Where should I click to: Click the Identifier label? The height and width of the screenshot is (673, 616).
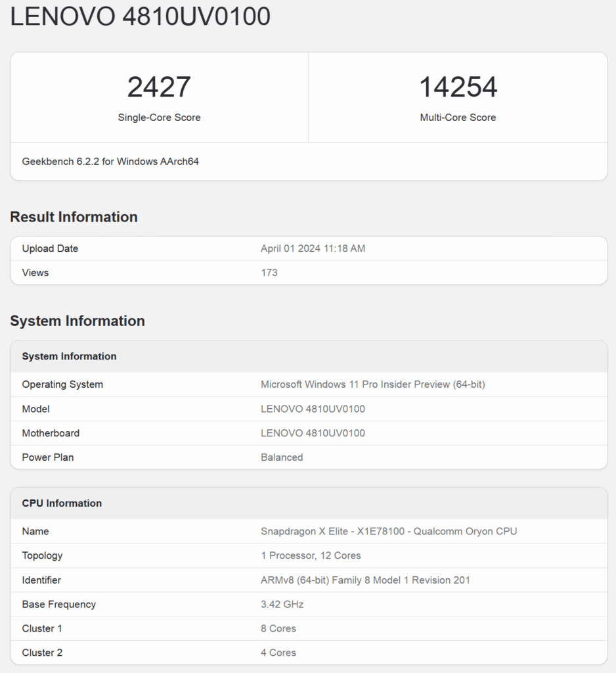[41, 580]
